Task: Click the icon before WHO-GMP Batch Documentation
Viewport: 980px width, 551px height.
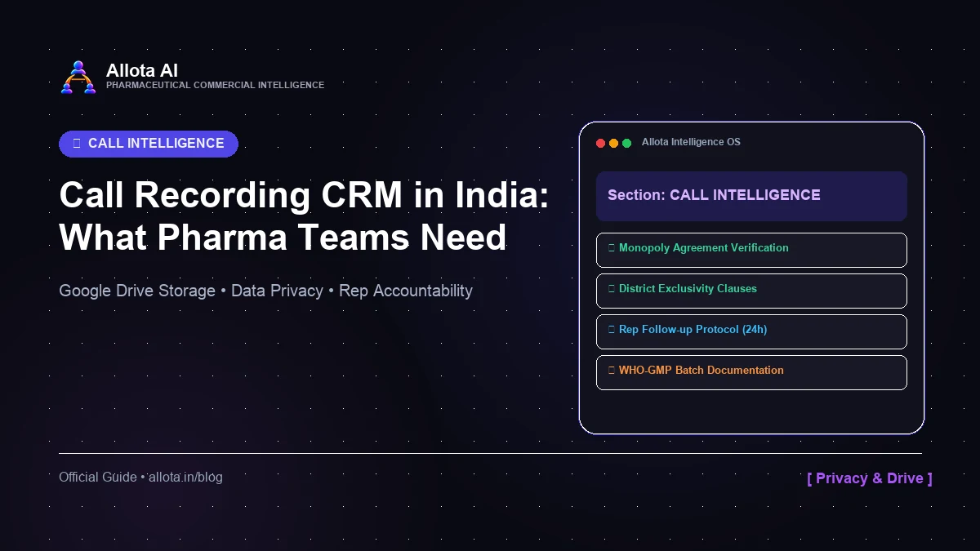Action: 612,371
